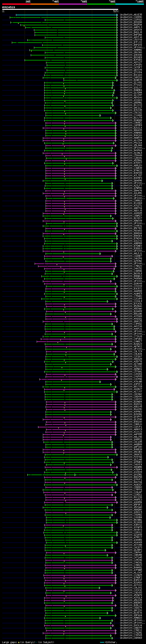Viewport: 146px width, 644px height.
Task: Select hit label UniRef100_B8EBK5
Action: [x=131, y=603]
